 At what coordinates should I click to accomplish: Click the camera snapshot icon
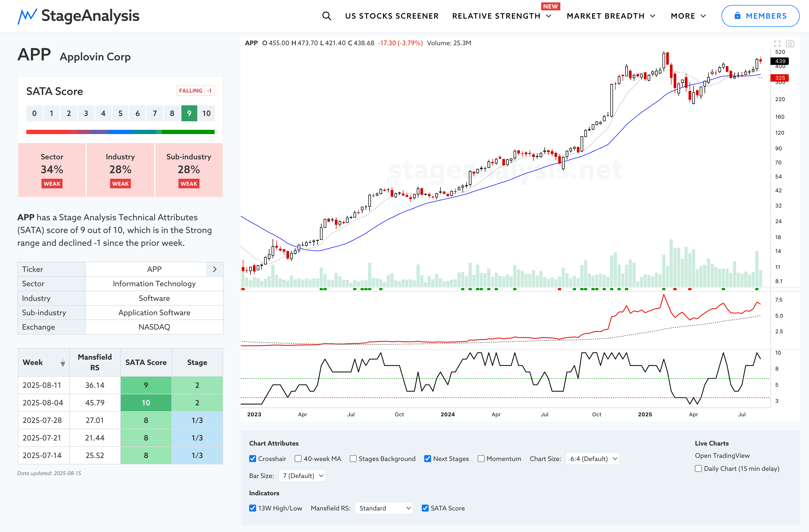[790, 44]
